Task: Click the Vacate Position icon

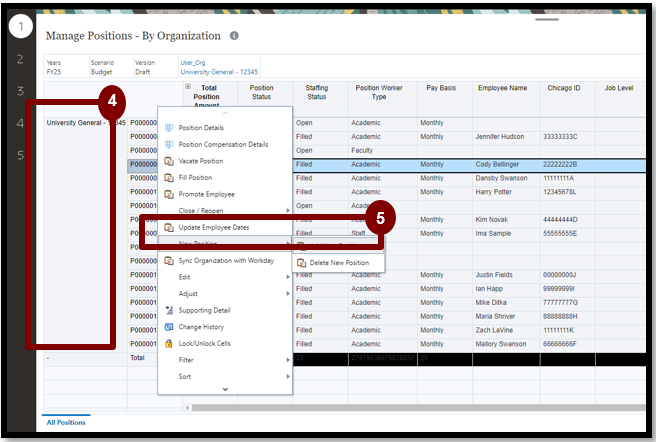Action: tap(169, 161)
